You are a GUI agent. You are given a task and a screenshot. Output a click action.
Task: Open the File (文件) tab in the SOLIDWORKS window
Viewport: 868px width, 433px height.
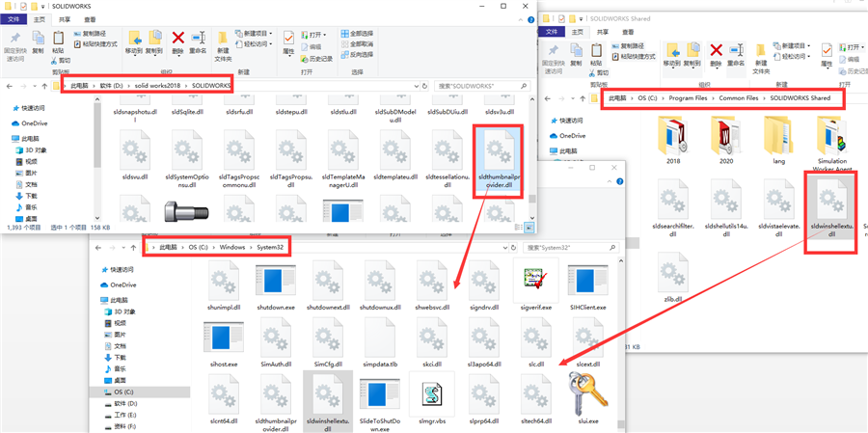coord(14,19)
